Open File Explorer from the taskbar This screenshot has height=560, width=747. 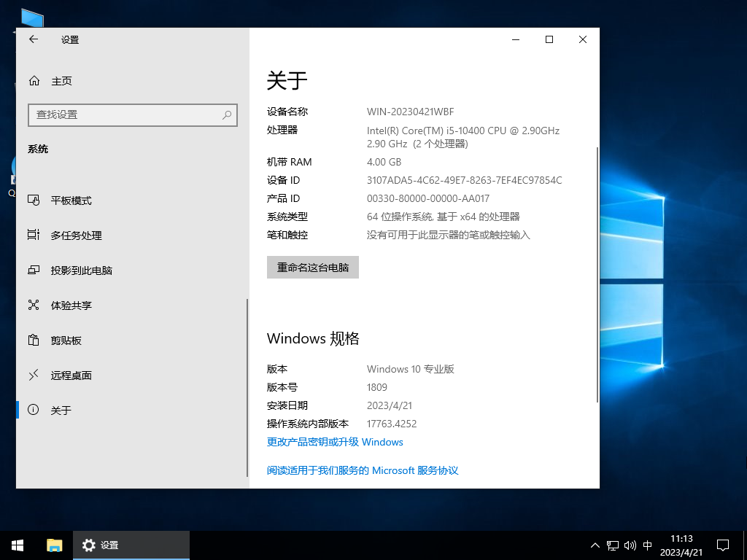pos(54,545)
